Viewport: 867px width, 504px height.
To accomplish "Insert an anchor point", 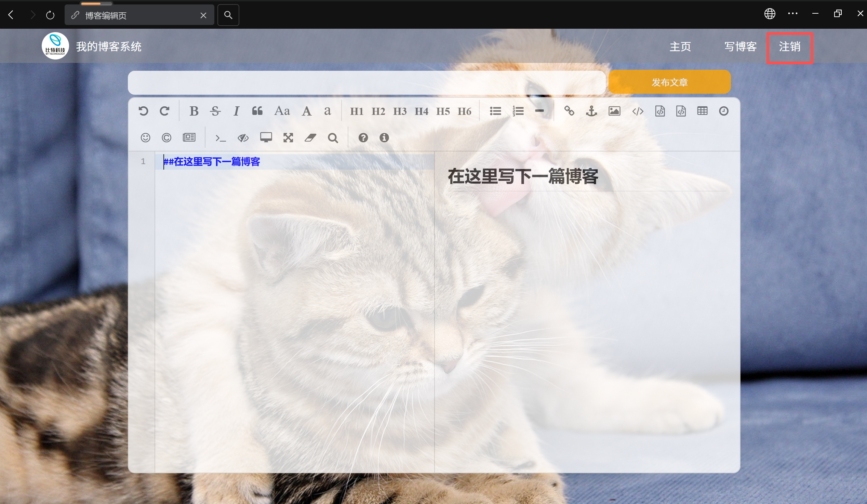I will pyautogui.click(x=591, y=111).
